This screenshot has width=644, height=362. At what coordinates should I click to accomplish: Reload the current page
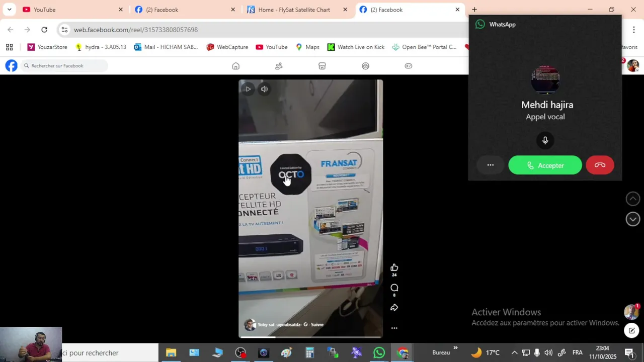[44, 30]
